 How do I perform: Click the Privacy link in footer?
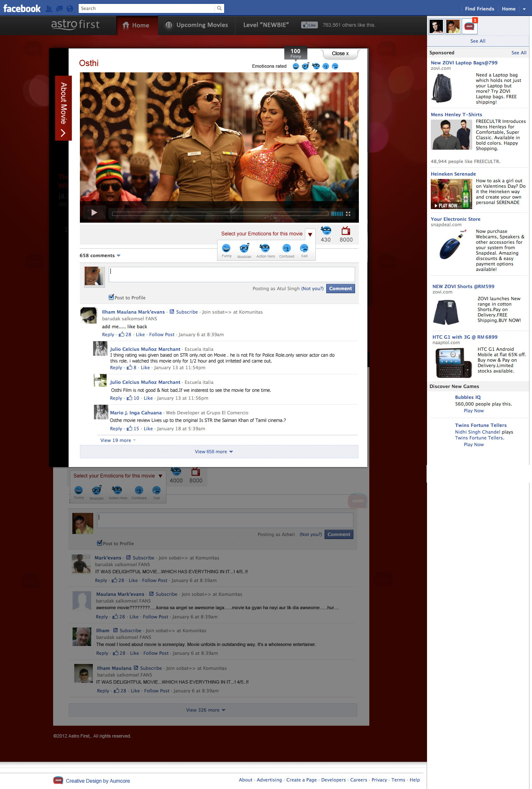tap(379, 780)
